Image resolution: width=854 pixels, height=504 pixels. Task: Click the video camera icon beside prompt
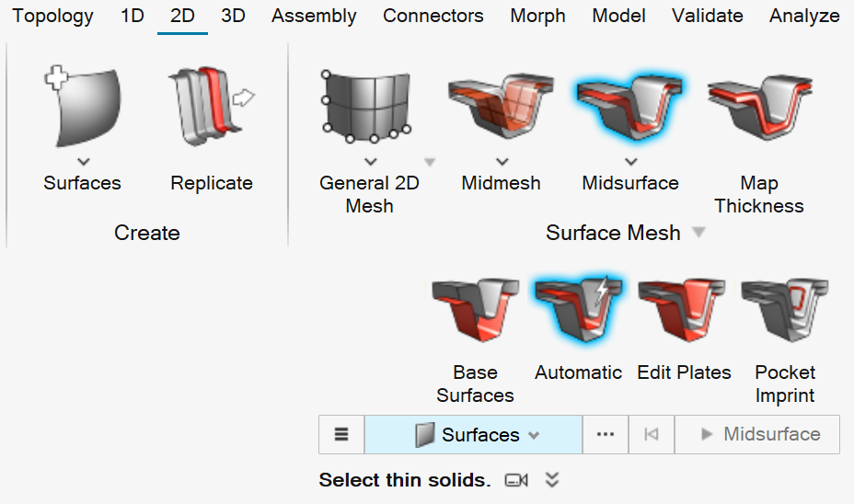pos(517,480)
